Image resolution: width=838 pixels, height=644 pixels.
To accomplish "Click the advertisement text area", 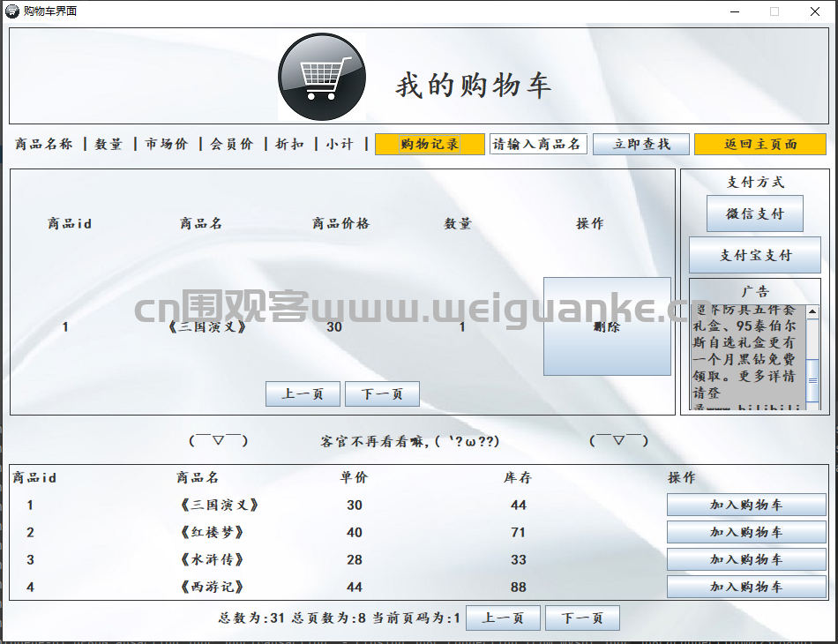I will click(748, 357).
